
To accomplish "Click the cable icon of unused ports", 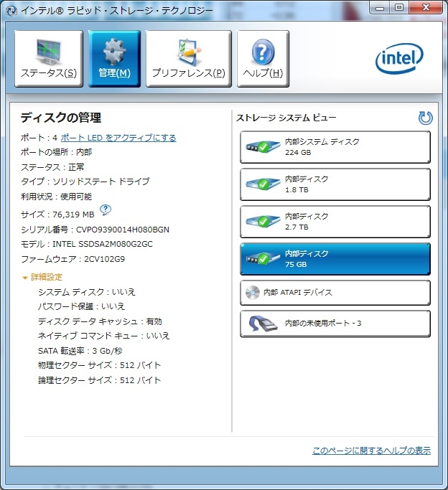I will pyautogui.click(x=263, y=324).
